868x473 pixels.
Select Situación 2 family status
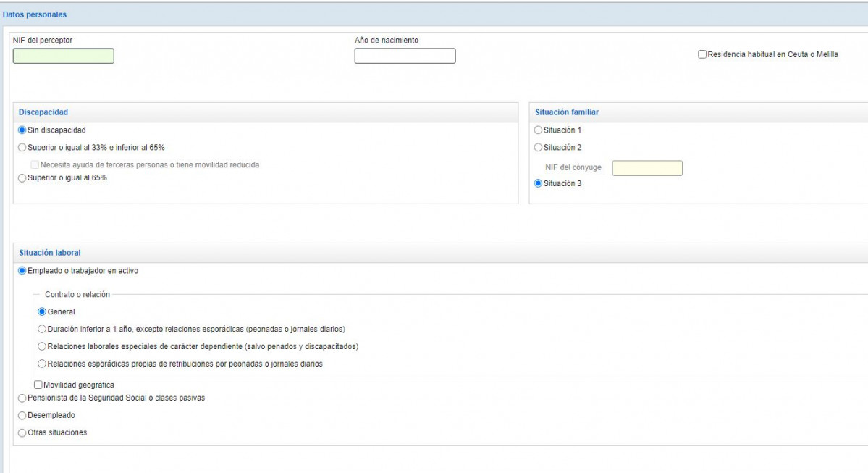pos(538,147)
